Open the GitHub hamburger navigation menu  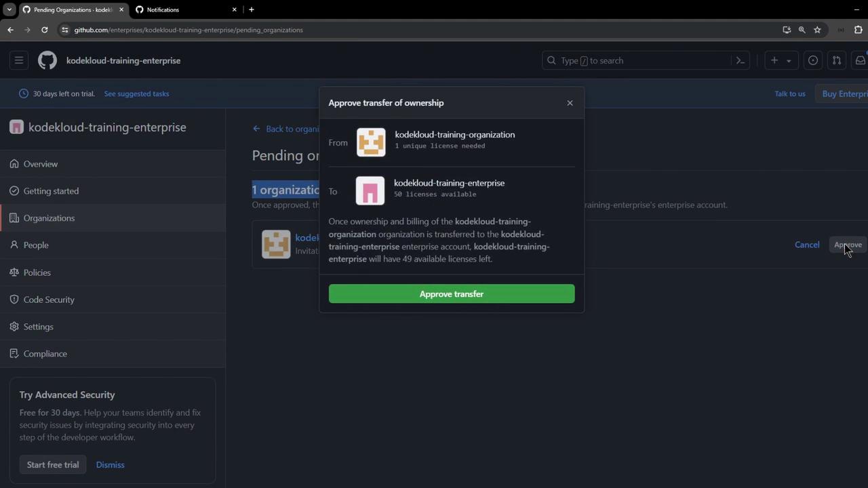(19, 60)
